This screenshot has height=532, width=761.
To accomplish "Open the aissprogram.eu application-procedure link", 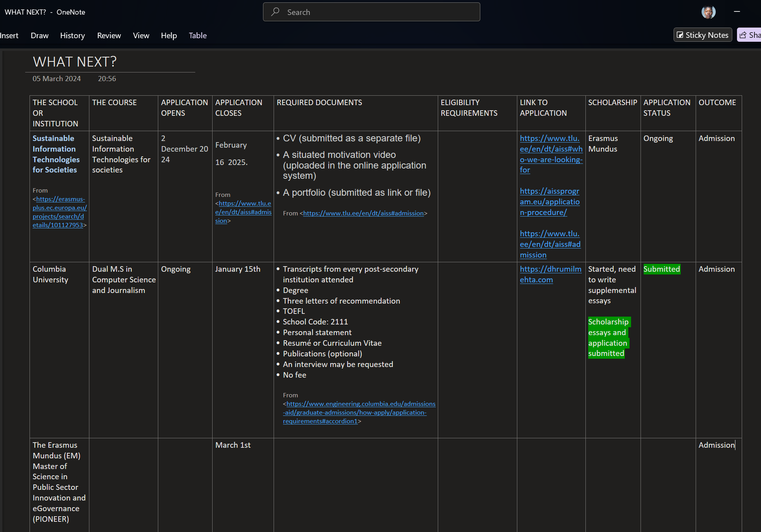I will (550, 202).
